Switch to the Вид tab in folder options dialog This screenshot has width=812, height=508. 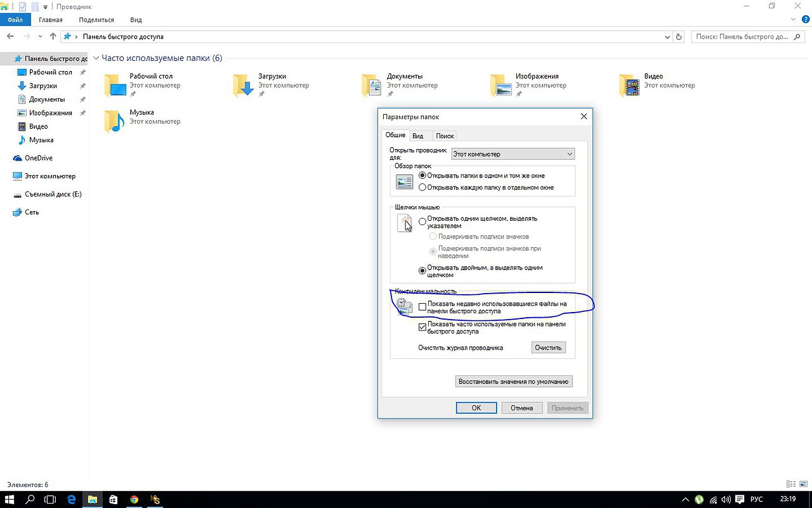click(417, 136)
